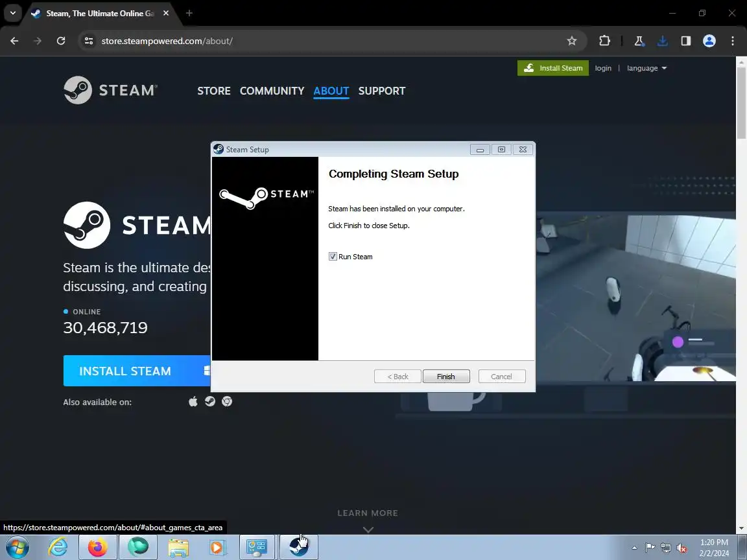This screenshot has height=560, width=747.
Task: Click the address bar URL
Action: point(167,41)
